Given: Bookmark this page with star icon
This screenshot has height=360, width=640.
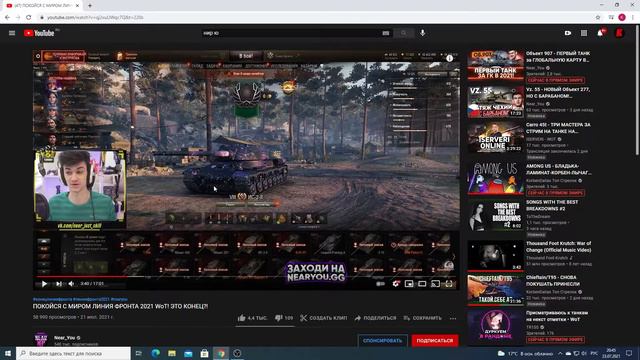Looking at the screenshot, I should click(598, 18).
